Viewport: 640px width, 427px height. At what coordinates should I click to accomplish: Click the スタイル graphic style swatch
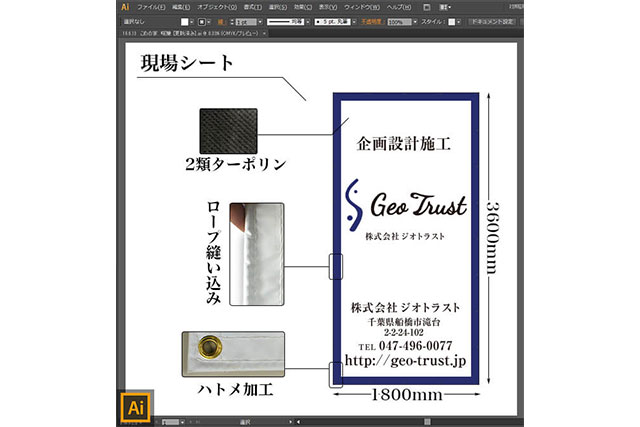451,22
